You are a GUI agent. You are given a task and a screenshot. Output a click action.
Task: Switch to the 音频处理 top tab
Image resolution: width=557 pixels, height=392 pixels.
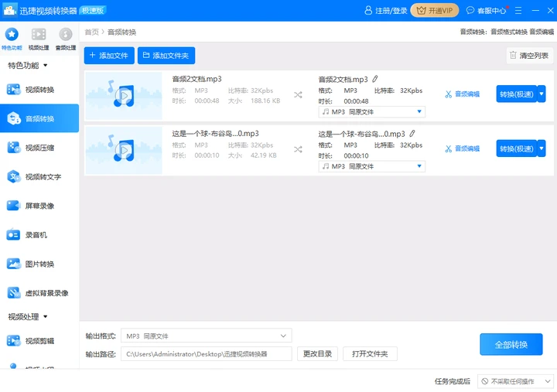coord(66,39)
